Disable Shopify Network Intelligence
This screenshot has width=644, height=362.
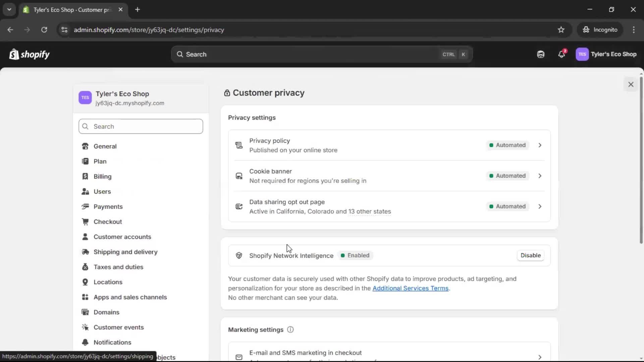530,255
